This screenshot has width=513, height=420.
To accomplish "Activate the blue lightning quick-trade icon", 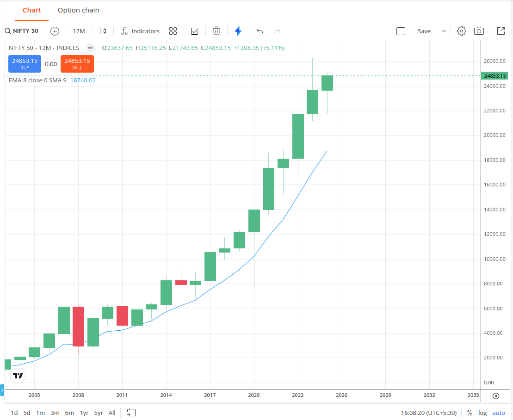I will pyautogui.click(x=238, y=31).
